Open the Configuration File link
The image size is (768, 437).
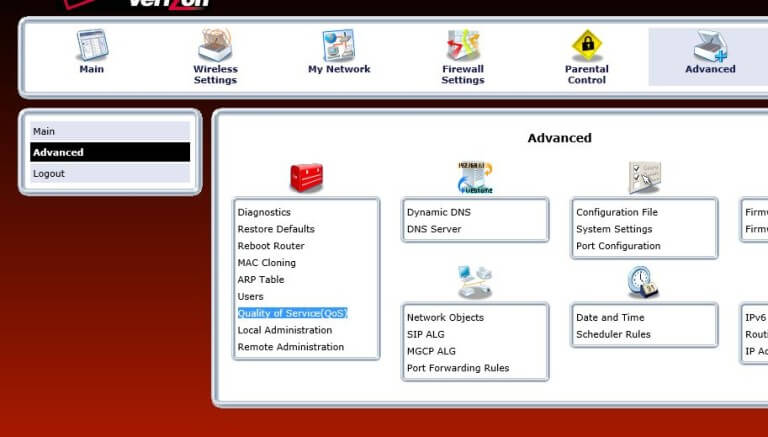pyautogui.click(x=616, y=212)
